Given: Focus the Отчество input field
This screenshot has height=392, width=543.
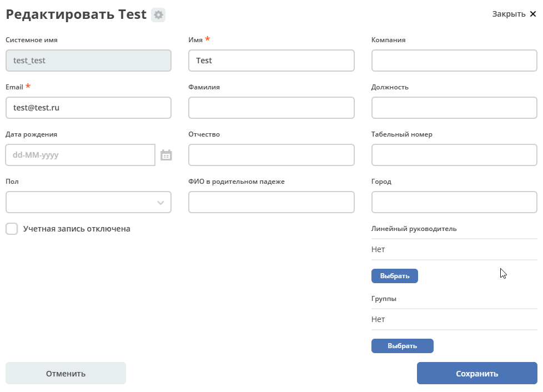Looking at the screenshot, I should (271, 155).
